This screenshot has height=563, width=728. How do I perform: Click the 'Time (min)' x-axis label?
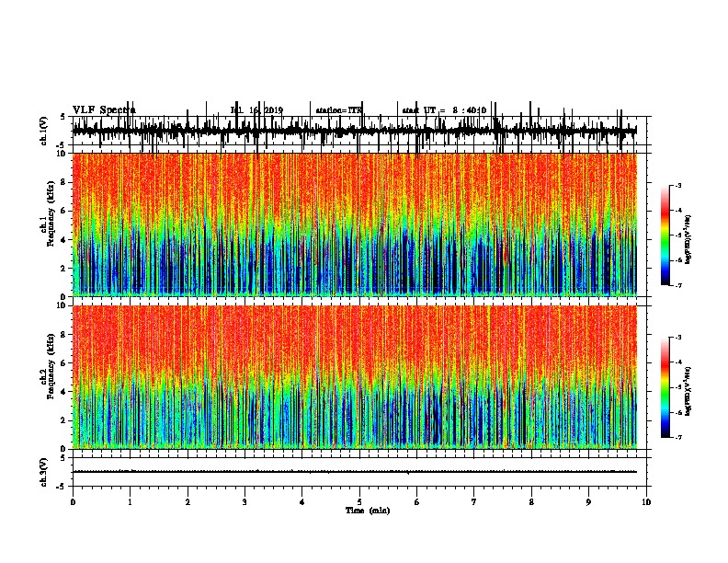368,511
